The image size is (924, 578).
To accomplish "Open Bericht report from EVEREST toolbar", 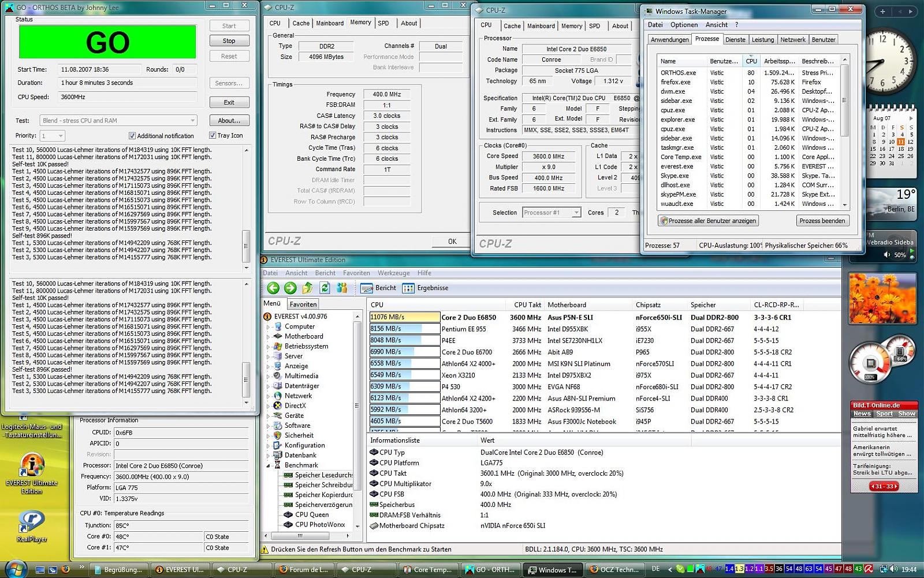I will tap(379, 288).
